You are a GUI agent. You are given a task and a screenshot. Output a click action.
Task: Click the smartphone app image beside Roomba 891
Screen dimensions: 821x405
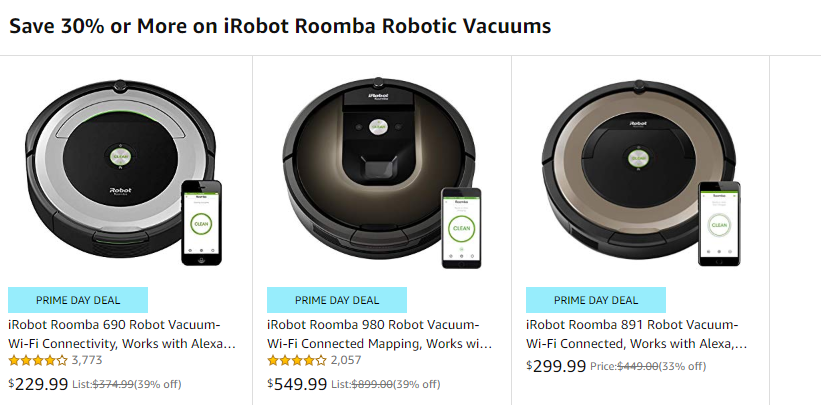(718, 224)
